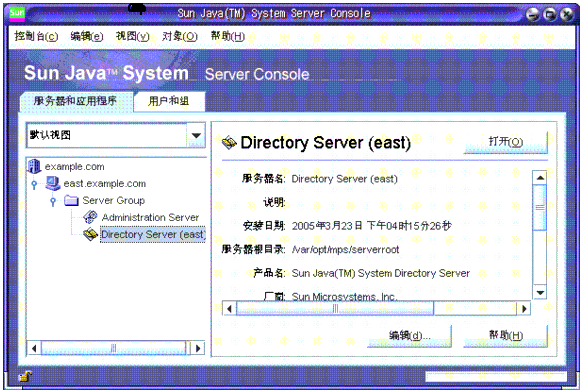
Task: Maximize the Server Console window
Action: (550, 14)
